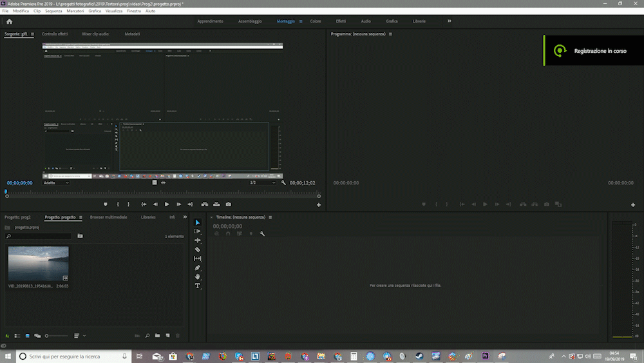Add a marker in the Source monitor
Image resolution: width=644 pixels, height=363 pixels.
(x=106, y=204)
